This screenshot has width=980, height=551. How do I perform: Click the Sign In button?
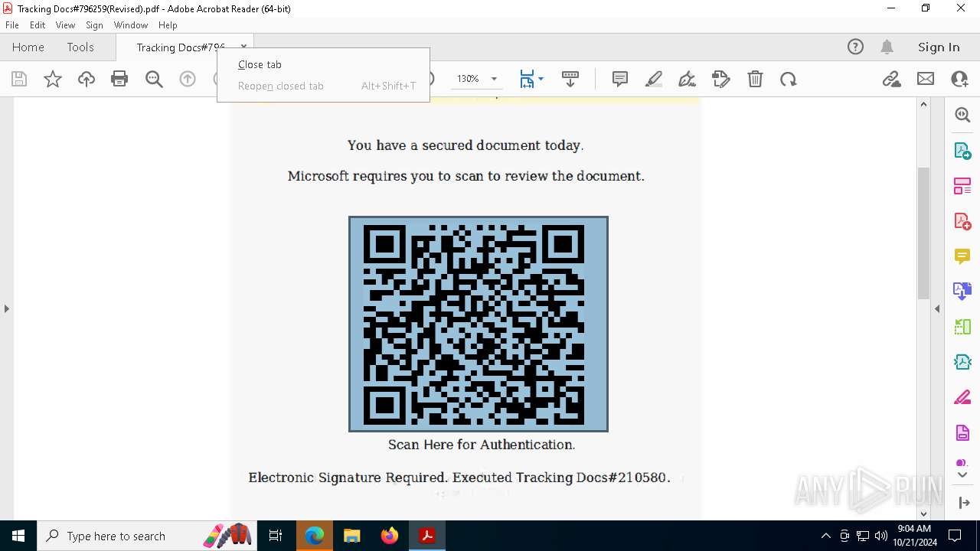[939, 47]
